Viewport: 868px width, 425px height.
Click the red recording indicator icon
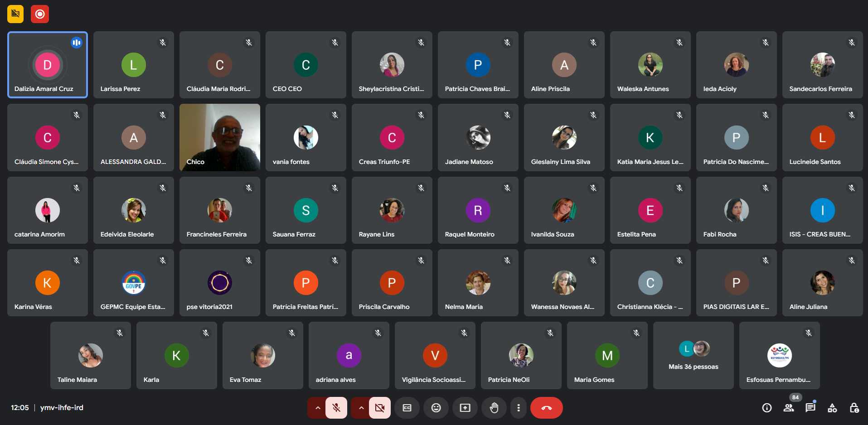tap(40, 14)
